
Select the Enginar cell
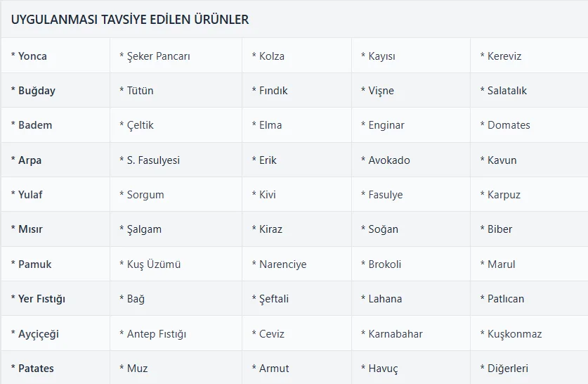point(411,125)
